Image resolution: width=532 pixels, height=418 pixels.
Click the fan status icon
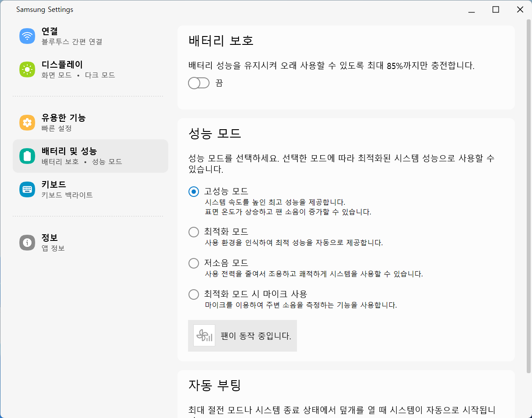pos(204,336)
